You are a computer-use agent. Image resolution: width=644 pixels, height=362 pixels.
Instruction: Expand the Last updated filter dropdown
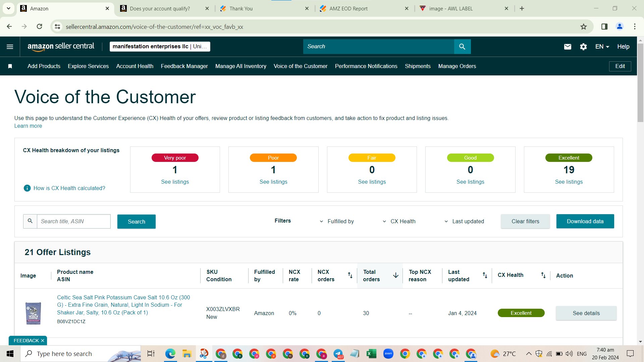click(x=464, y=222)
